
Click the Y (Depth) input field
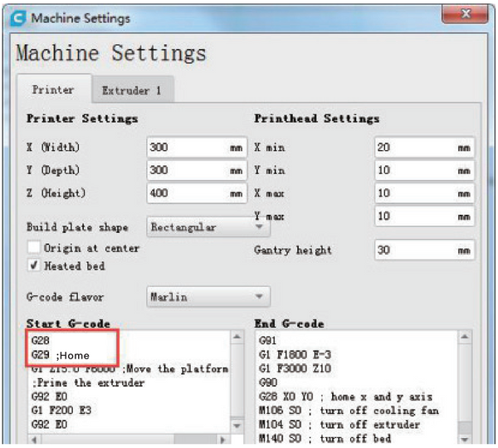pos(195,170)
